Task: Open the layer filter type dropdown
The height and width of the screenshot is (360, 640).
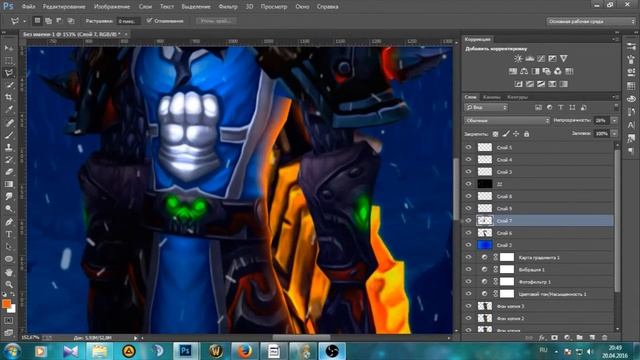Action: (486, 107)
